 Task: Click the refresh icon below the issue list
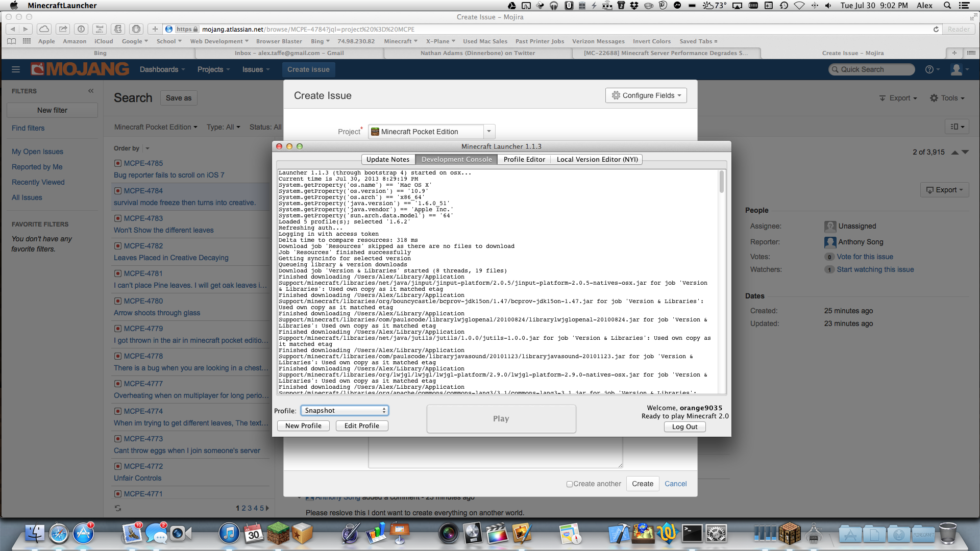coord(118,508)
